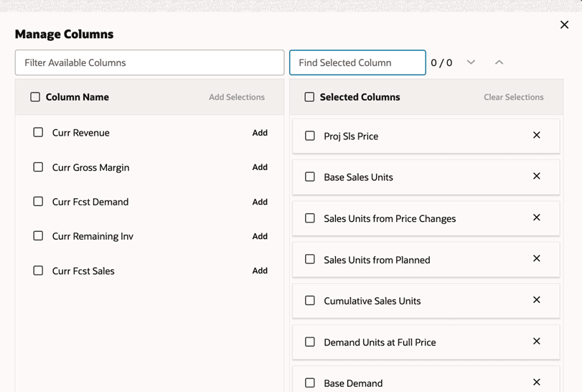Tick the Curr Revenue checkbox

click(38, 133)
